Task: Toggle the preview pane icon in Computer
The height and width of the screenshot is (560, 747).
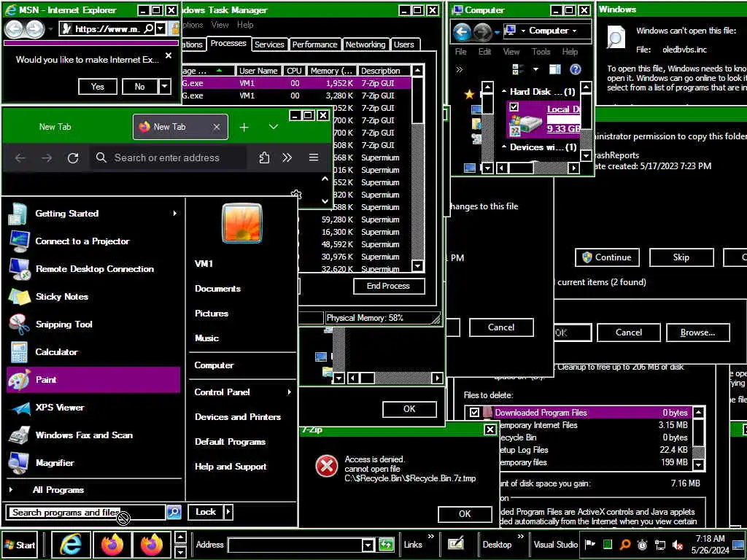Action: (x=555, y=69)
